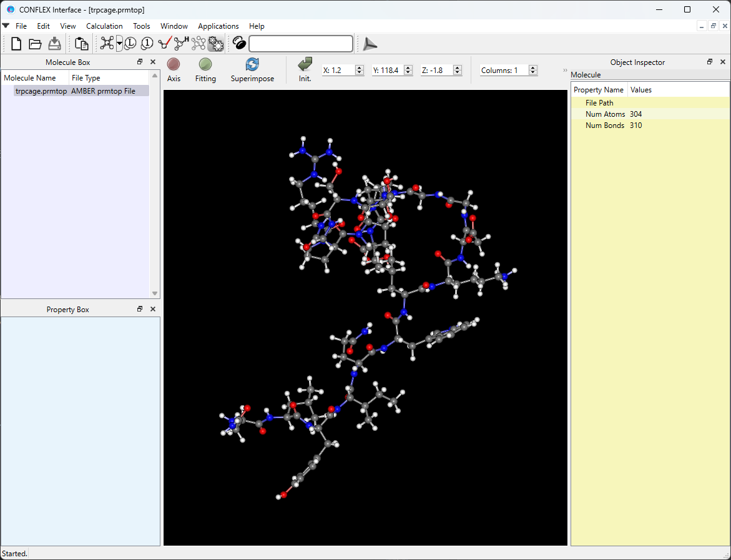
Task: Open the Calculation menu
Action: [104, 26]
